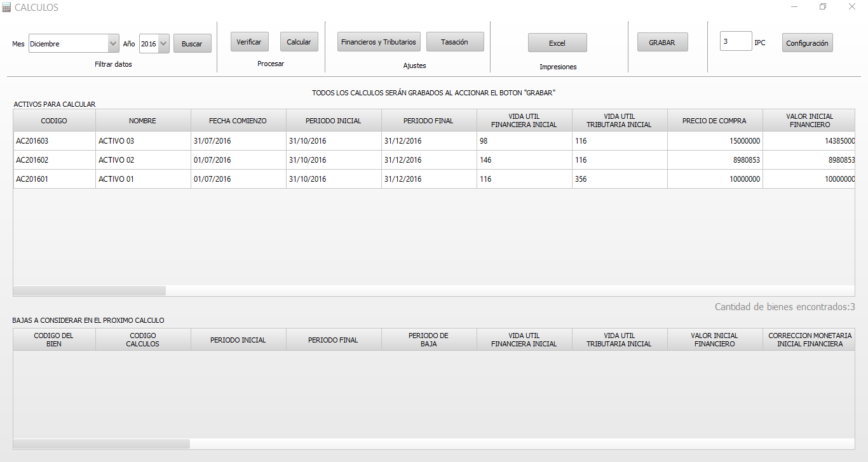
Task: Sort by the CODIGO column header
Action: 54,121
